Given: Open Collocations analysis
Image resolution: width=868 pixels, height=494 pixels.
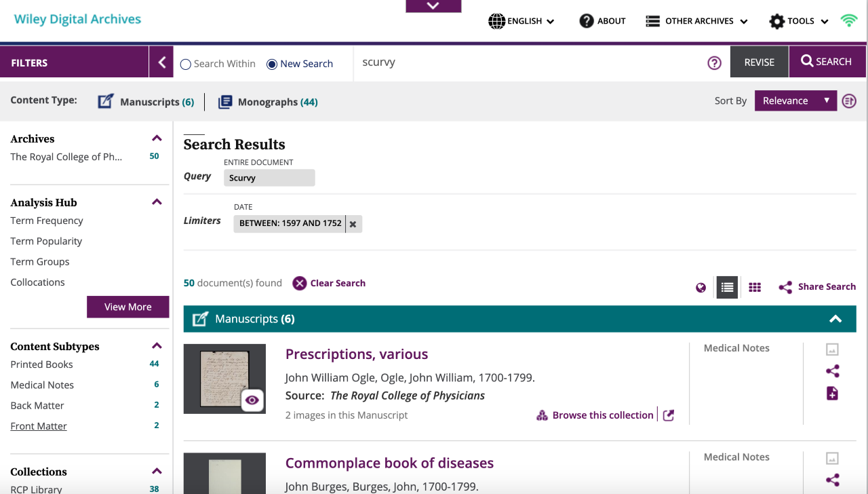Looking at the screenshot, I should click(x=38, y=282).
